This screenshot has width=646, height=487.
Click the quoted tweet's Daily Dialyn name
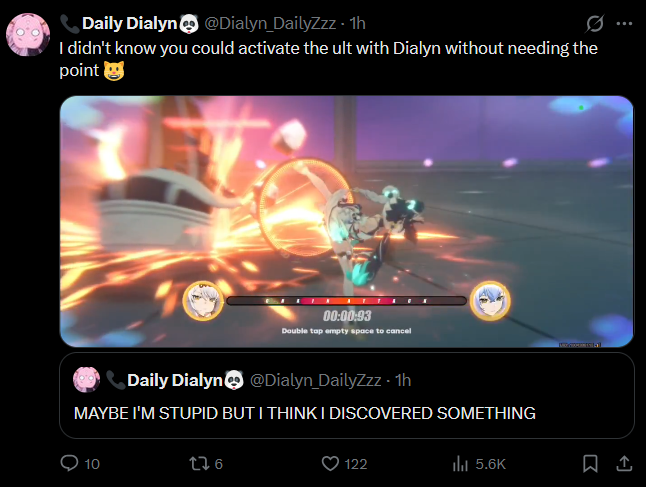point(175,380)
